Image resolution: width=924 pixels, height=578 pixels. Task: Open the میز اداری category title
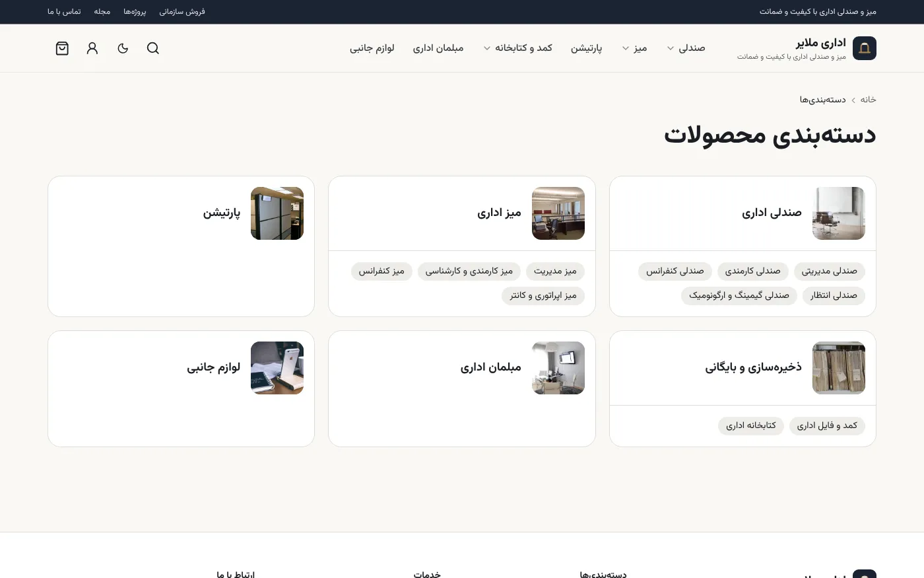click(500, 213)
